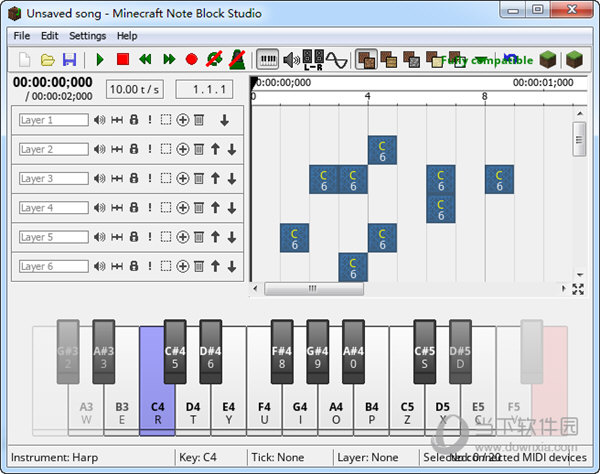
Task: Open the File menu
Action: point(21,36)
